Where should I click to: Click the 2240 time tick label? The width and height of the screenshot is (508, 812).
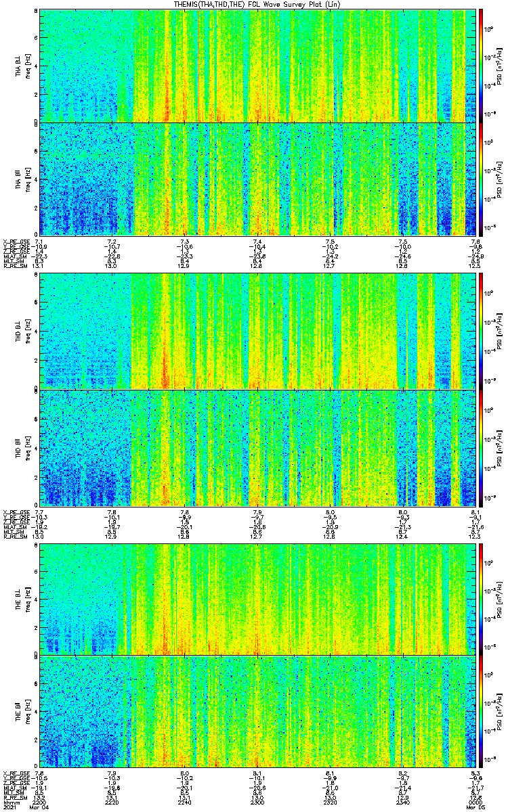[x=185, y=803]
